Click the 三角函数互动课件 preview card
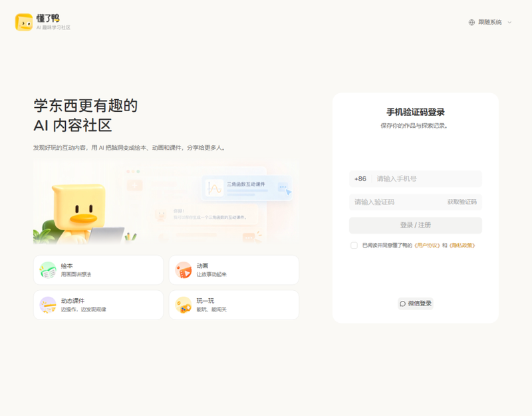This screenshot has height=416, width=532. click(246, 188)
